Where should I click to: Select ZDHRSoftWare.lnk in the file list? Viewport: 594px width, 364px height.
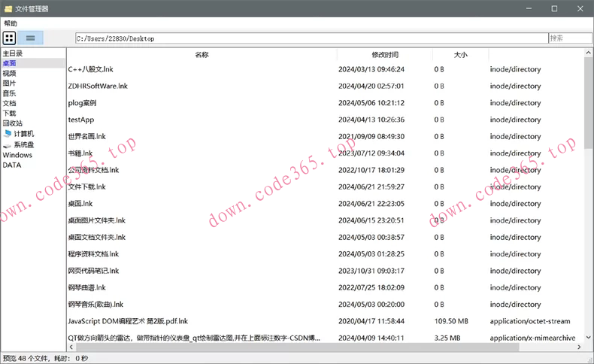(x=98, y=86)
